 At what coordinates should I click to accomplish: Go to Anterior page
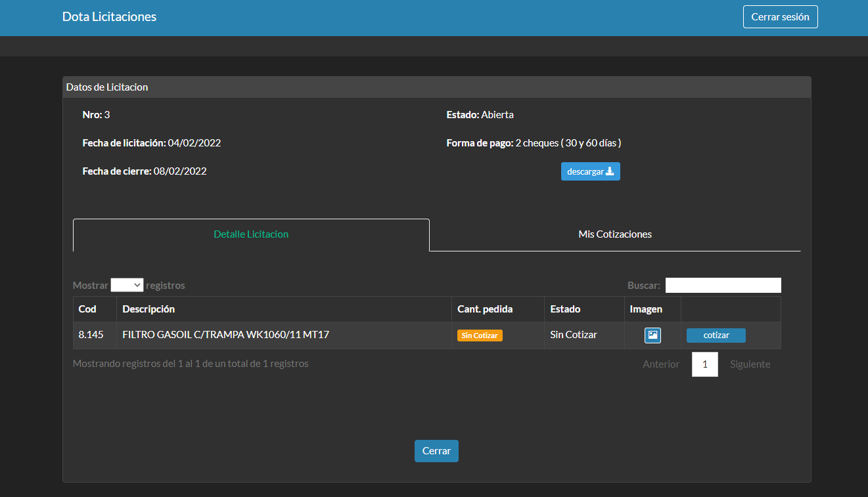pos(660,364)
